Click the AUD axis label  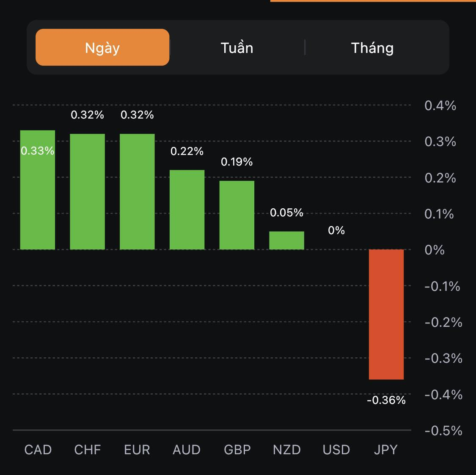tap(187, 450)
